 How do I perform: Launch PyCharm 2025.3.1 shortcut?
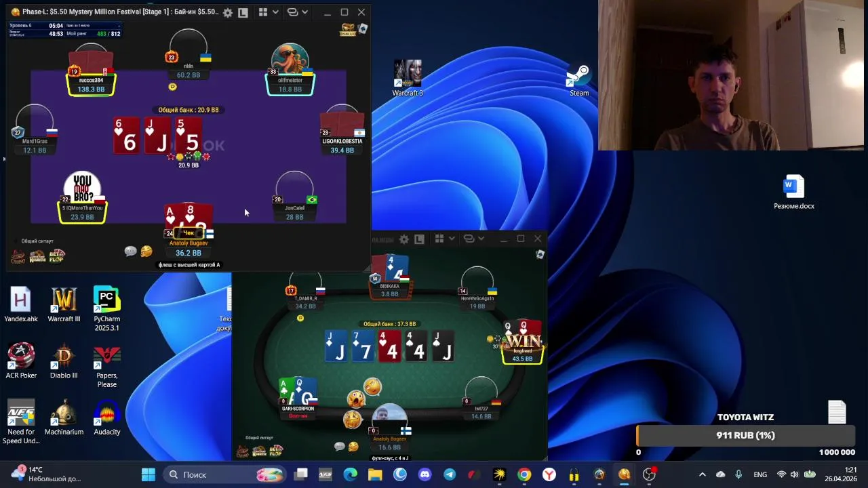click(x=106, y=309)
